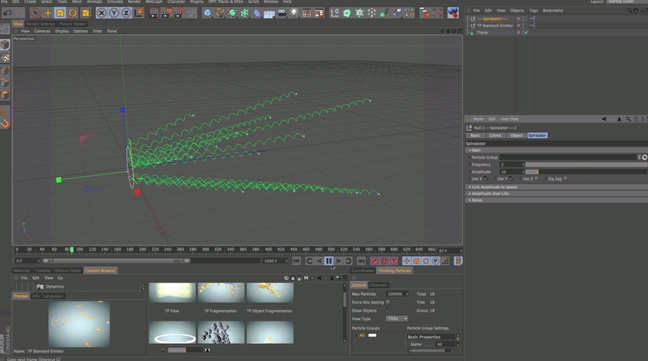Select the Tracer object in Object Manager
The height and width of the screenshot is (361, 648).
(482, 32)
